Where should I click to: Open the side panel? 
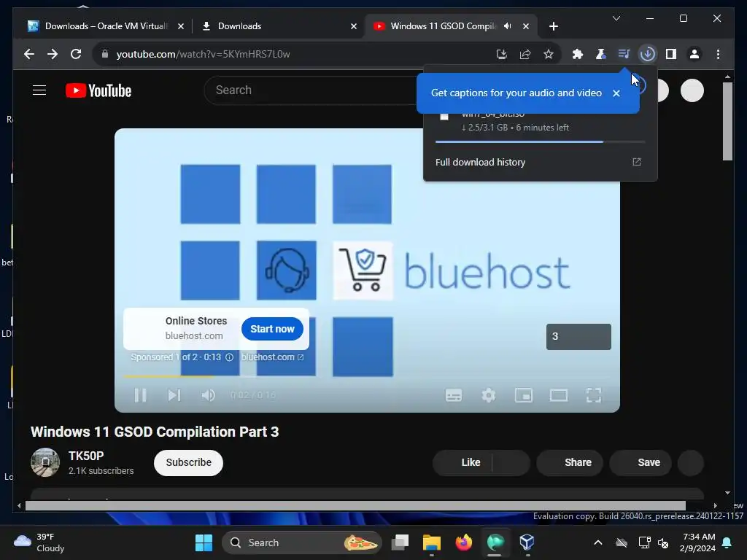tap(671, 54)
